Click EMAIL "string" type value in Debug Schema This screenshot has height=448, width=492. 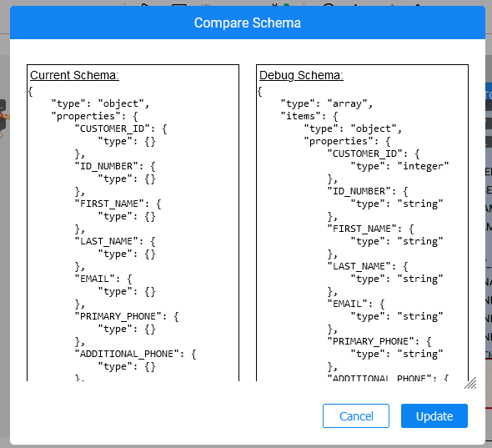420,316
